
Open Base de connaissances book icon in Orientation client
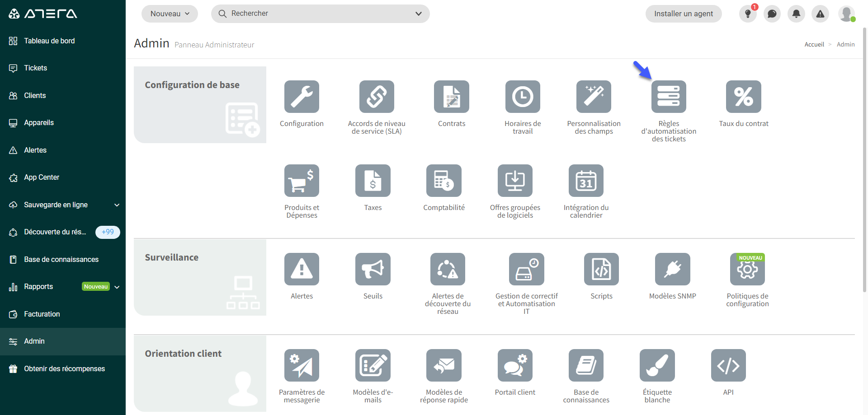coord(586,365)
